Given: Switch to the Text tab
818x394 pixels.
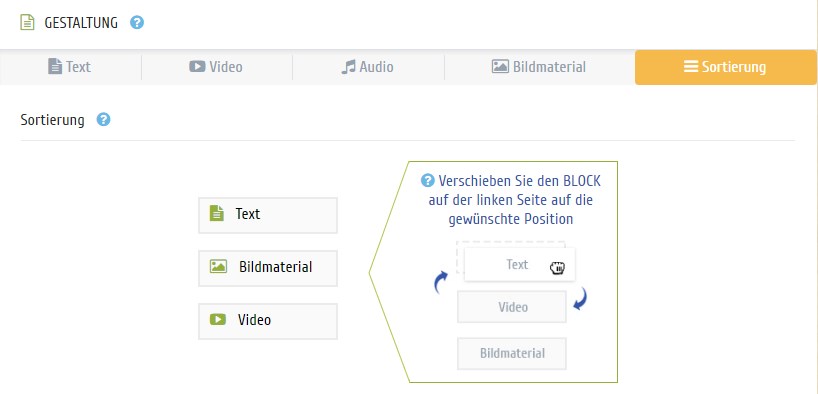Looking at the screenshot, I should tap(70, 67).
